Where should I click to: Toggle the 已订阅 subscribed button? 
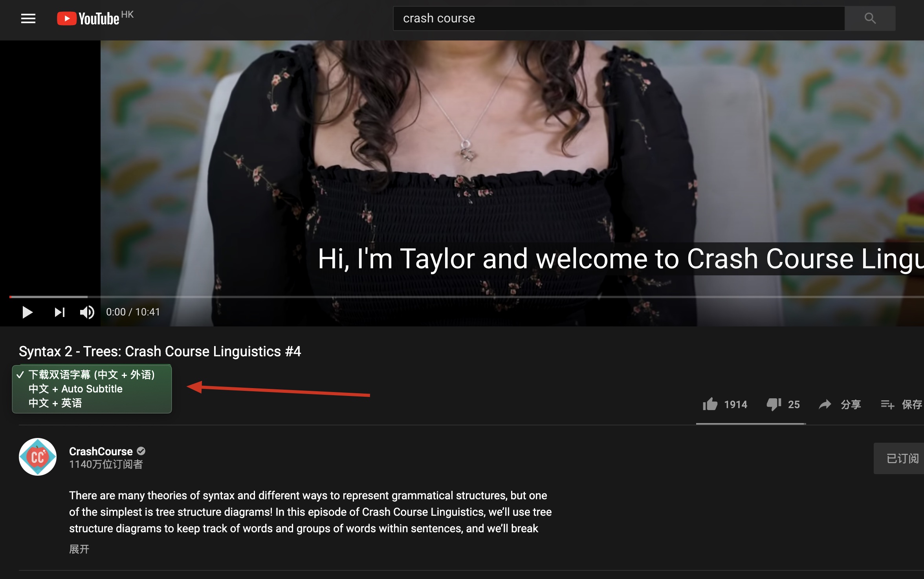coord(902,458)
